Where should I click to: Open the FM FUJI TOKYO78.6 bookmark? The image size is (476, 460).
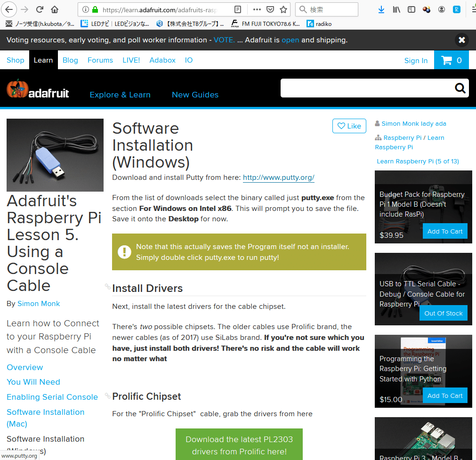[266, 24]
